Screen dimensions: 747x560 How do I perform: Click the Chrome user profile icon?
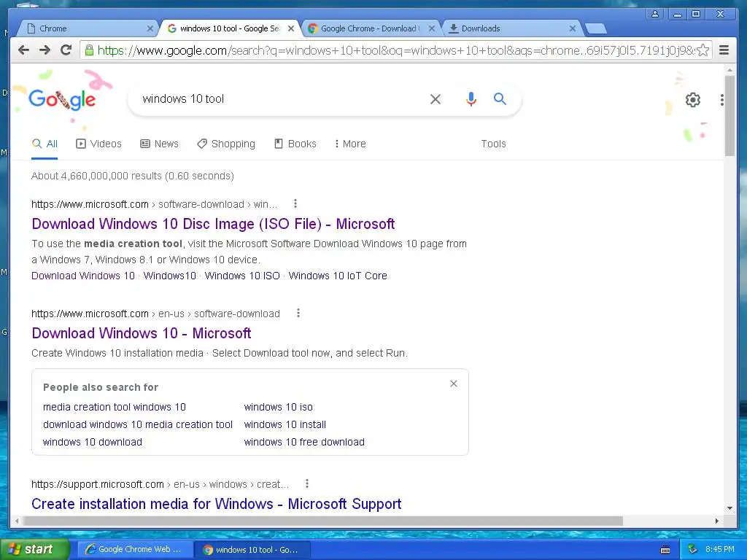pyautogui.click(x=655, y=14)
